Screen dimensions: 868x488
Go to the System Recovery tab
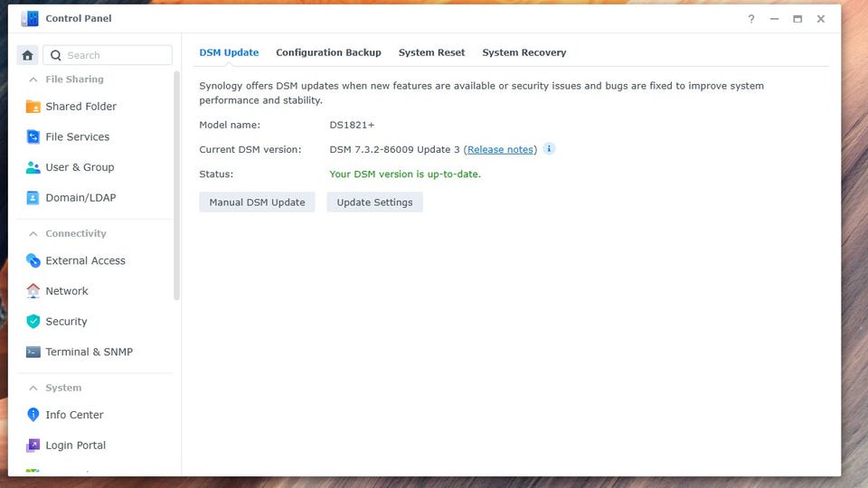(524, 52)
